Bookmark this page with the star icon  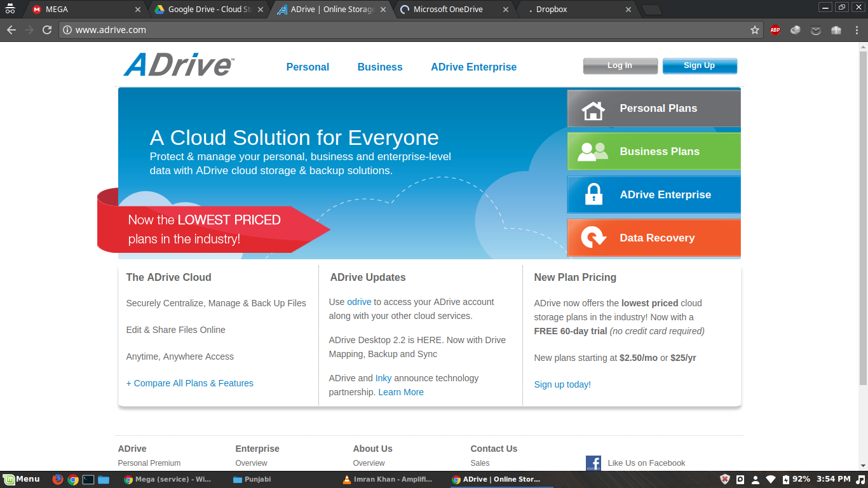coord(755,30)
